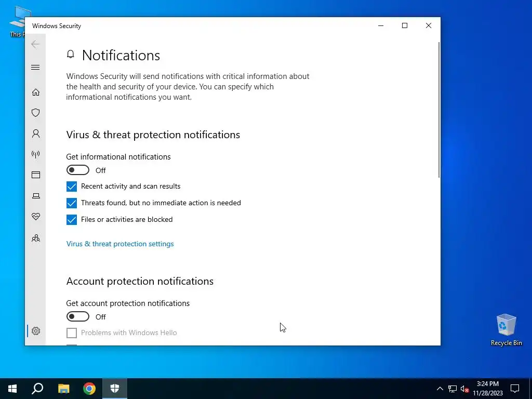Open Virus & threat protection settings link

pos(120,244)
